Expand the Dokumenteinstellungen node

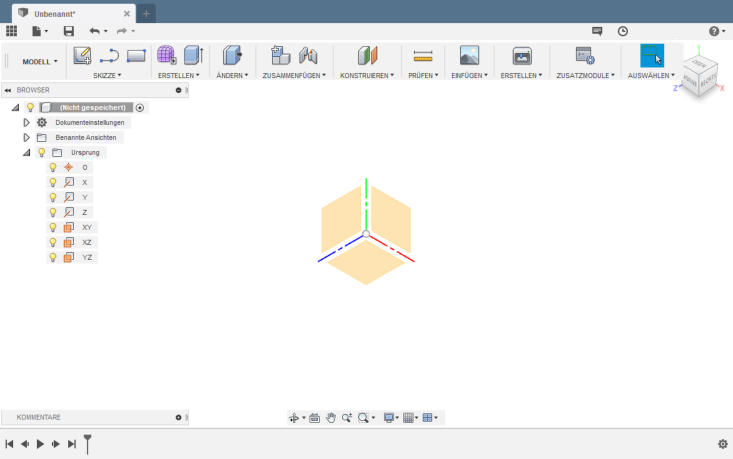(27, 122)
